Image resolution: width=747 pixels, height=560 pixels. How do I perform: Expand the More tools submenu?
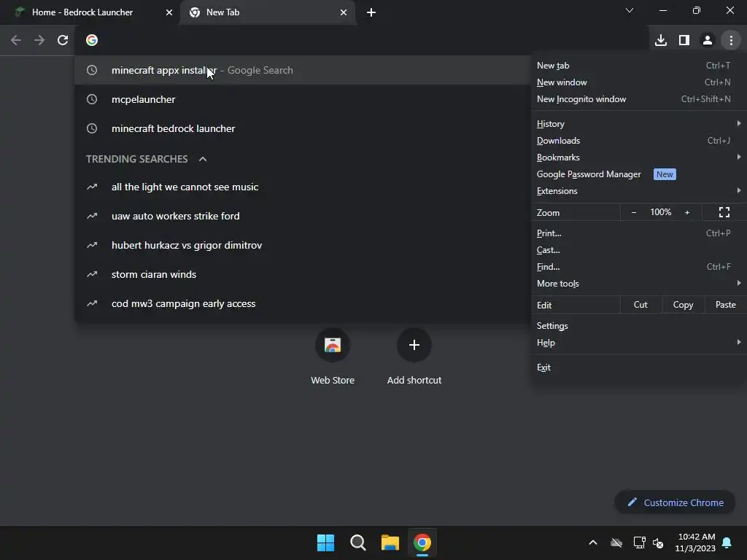(638, 284)
